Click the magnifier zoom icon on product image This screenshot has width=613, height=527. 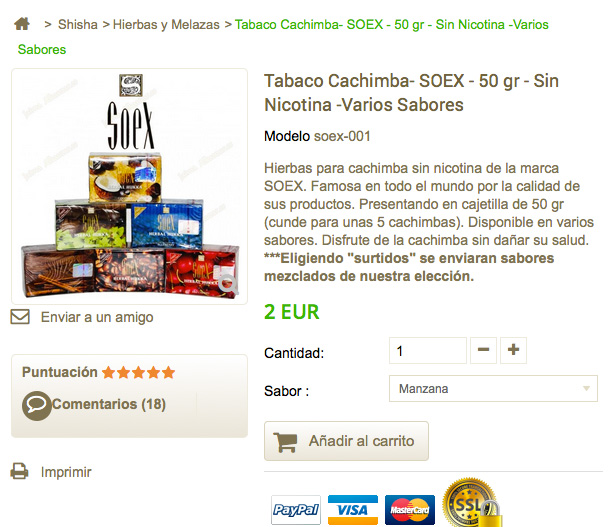click(228, 284)
